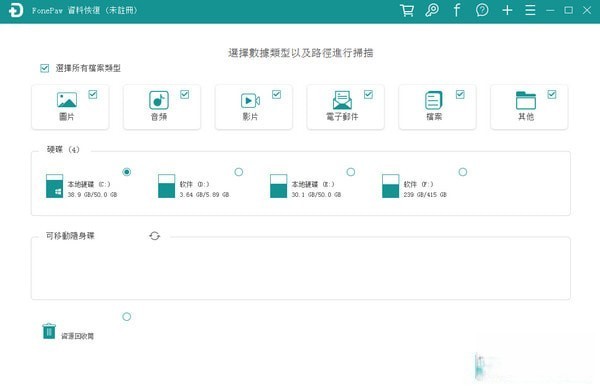The image size is (600, 392).
Task: Click the 软件 (D:) drive name
Action: tap(194, 184)
